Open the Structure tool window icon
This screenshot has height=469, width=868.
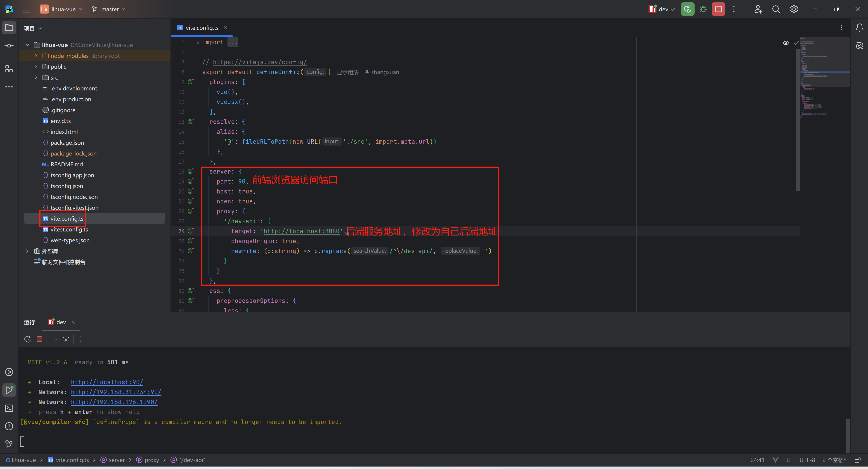click(9, 69)
